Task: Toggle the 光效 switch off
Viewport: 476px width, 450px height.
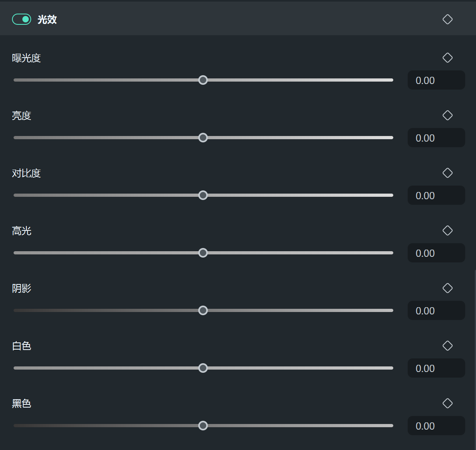Action: (22, 19)
